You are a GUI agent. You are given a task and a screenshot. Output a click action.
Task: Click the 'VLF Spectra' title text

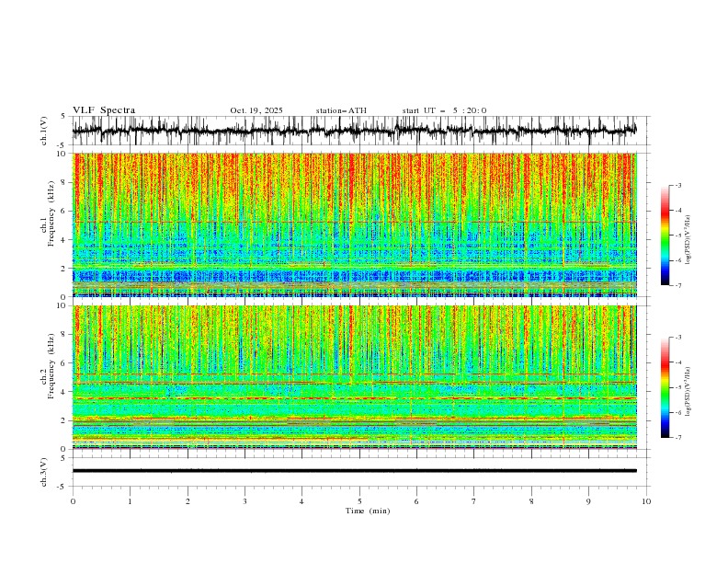(x=104, y=110)
